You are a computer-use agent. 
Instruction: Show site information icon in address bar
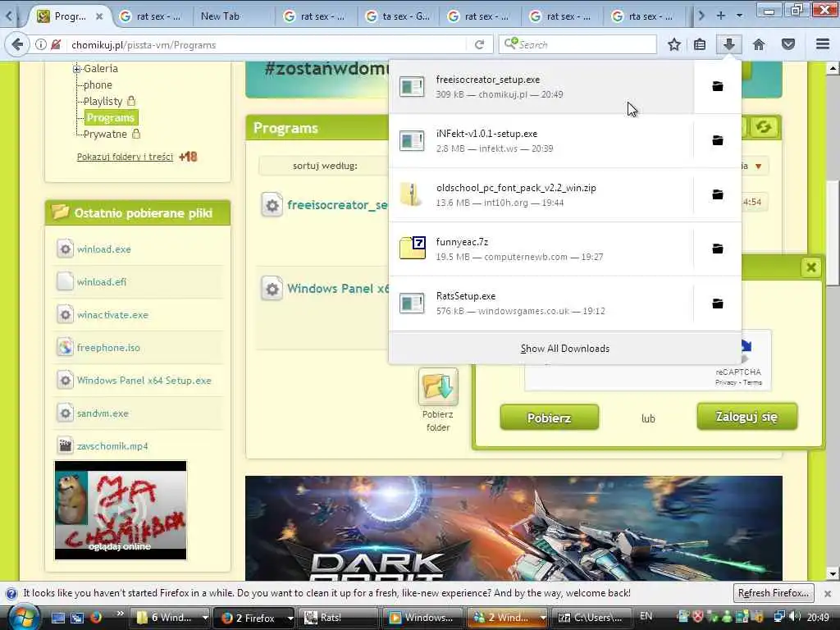pos(41,45)
